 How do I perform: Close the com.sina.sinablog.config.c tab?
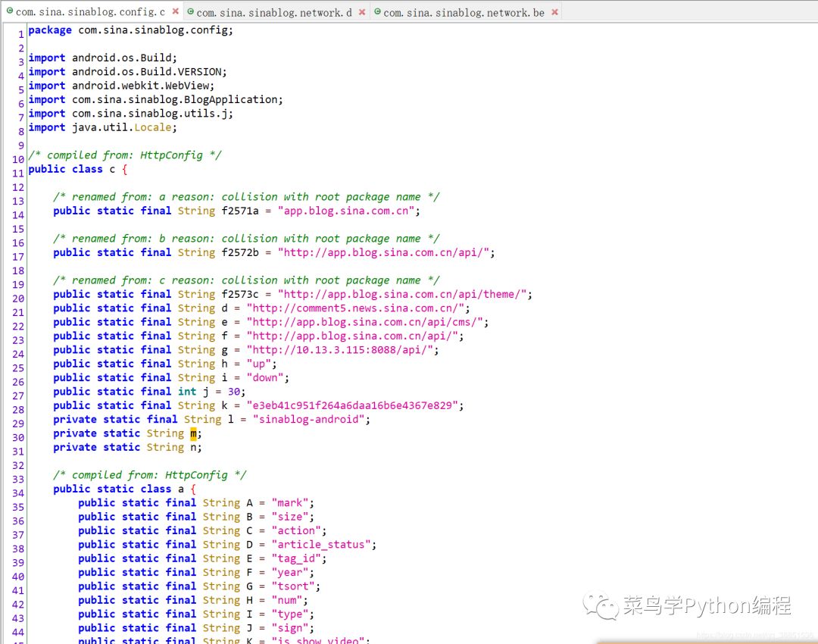[176, 11]
